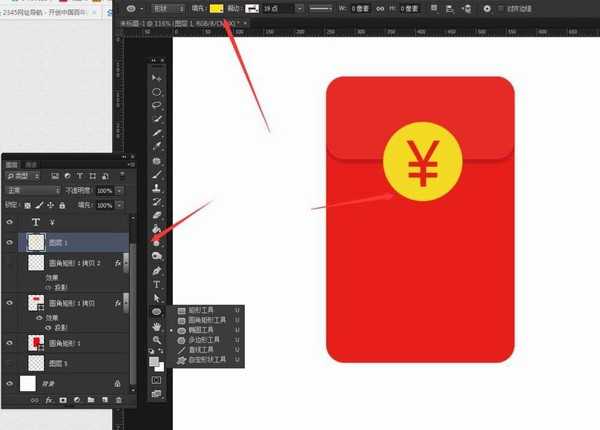Select the Horizontal Type tool in toolbar
The height and width of the screenshot is (430, 600).
(157, 284)
